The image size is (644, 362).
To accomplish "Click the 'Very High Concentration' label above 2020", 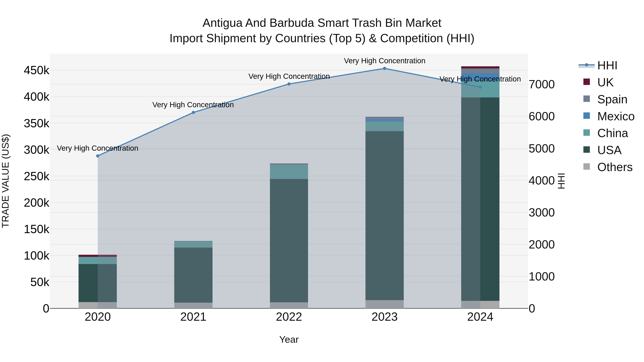I will tap(97, 148).
